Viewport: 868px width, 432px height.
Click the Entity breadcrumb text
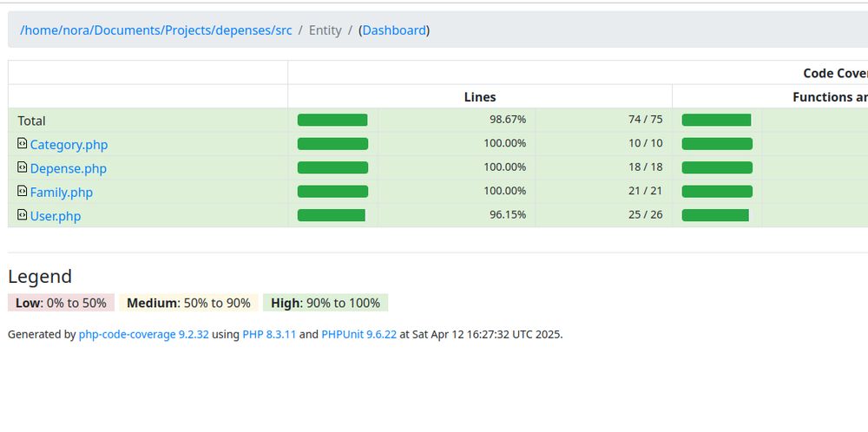325,29
